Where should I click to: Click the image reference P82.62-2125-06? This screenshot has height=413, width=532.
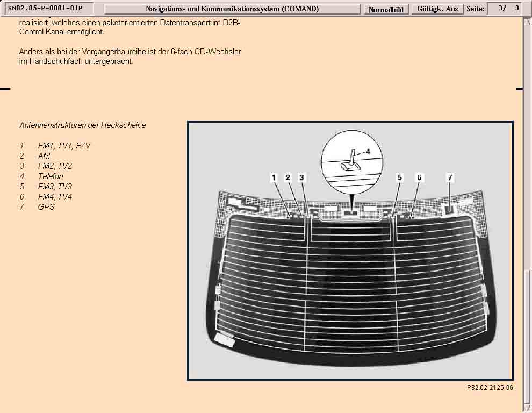[490, 387]
